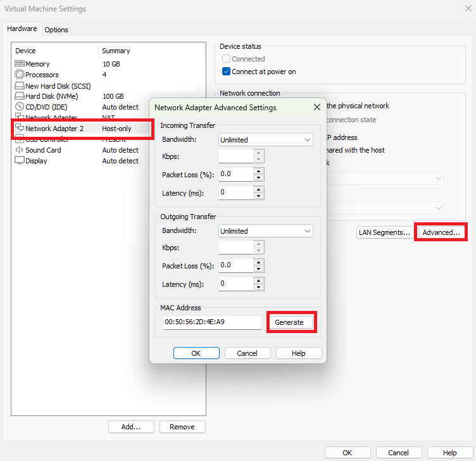The width and height of the screenshot is (476, 461).
Task: Select Network Adapter 2 Host-only row
Action: click(x=82, y=129)
